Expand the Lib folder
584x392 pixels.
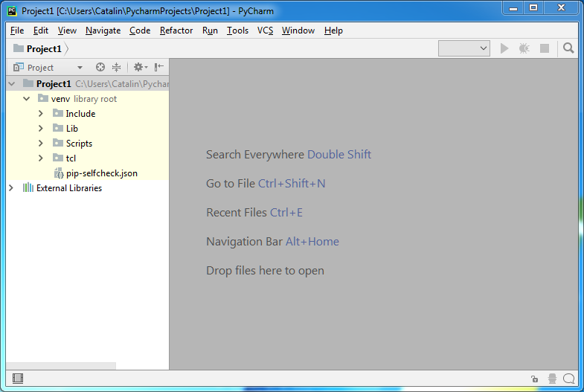[x=41, y=129]
